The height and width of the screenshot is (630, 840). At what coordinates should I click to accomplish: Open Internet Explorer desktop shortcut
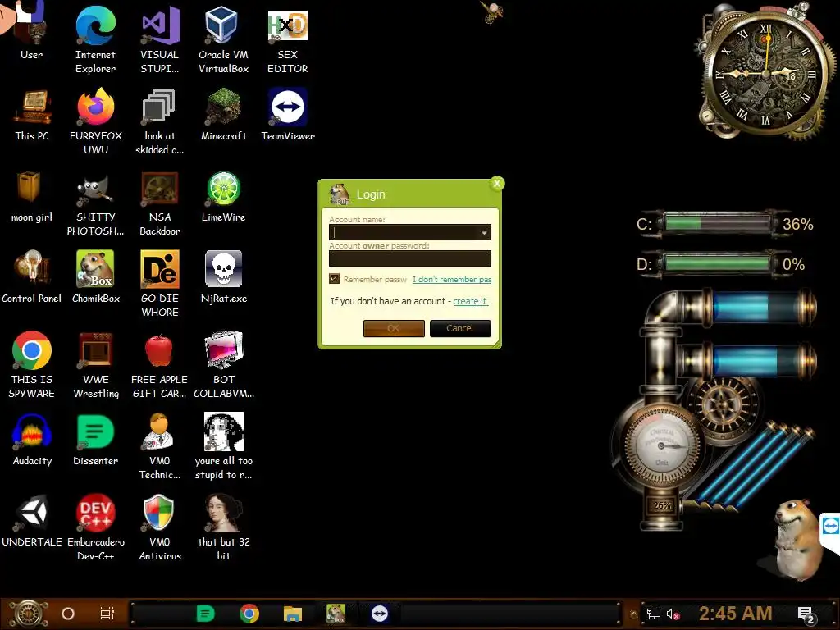pos(95,39)
